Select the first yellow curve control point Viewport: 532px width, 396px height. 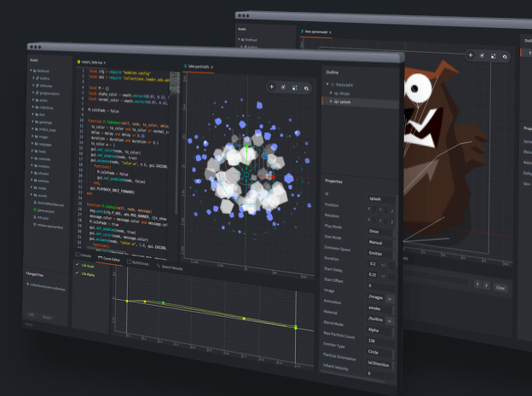(x=127, y=301)
